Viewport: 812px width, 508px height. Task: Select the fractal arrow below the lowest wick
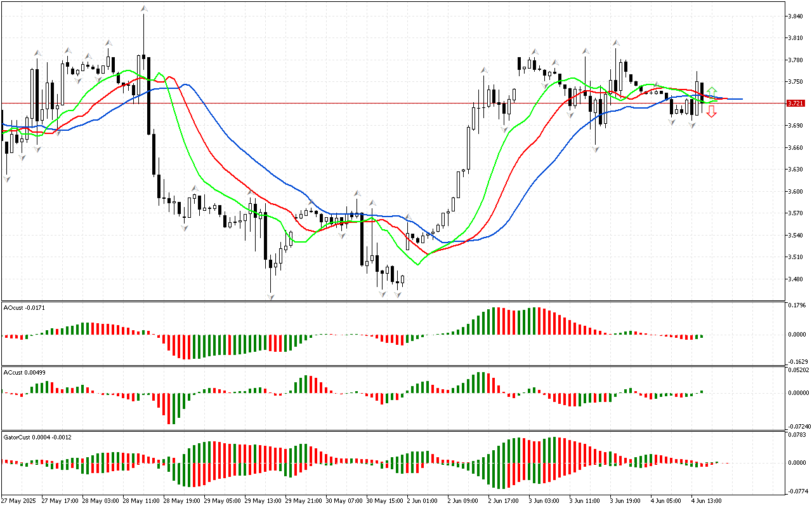tap(271, 297)
